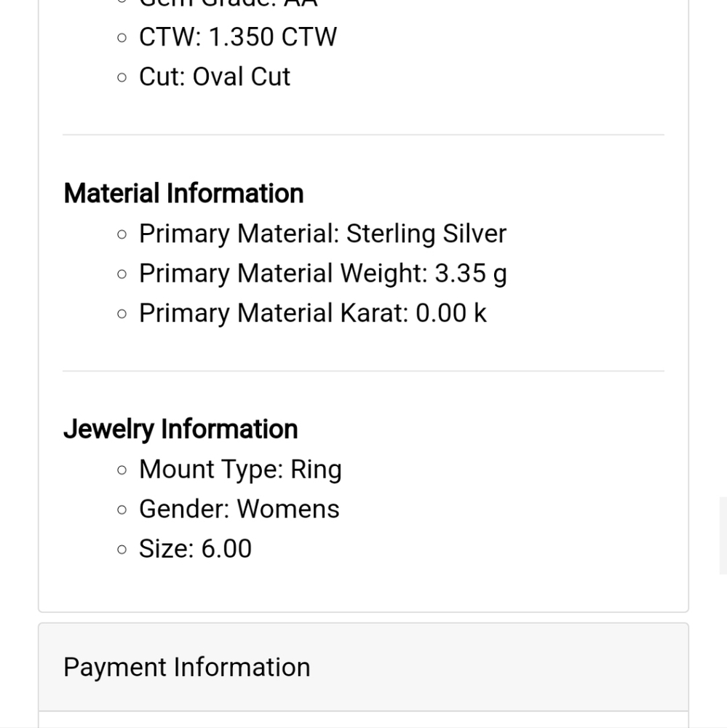This screenshot has height=728, width=727.
Task: Click the Size: 6.00 line
Action: tap(195, 548)
